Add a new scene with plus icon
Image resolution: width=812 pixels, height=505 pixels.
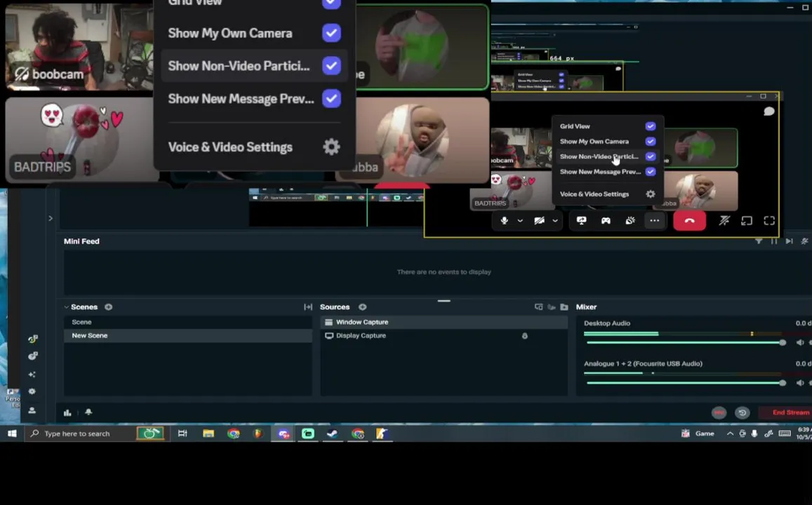tap(108, 307)
